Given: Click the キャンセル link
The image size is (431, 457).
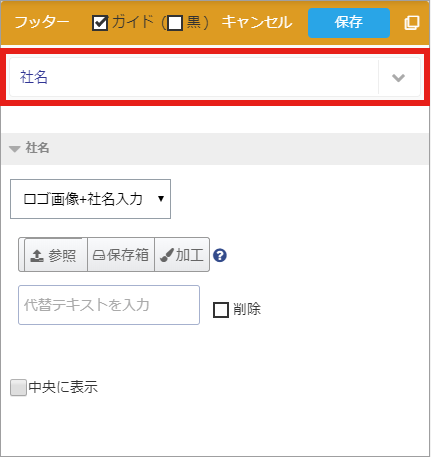Looking at the screenshot, I should (x=257, y=23).
